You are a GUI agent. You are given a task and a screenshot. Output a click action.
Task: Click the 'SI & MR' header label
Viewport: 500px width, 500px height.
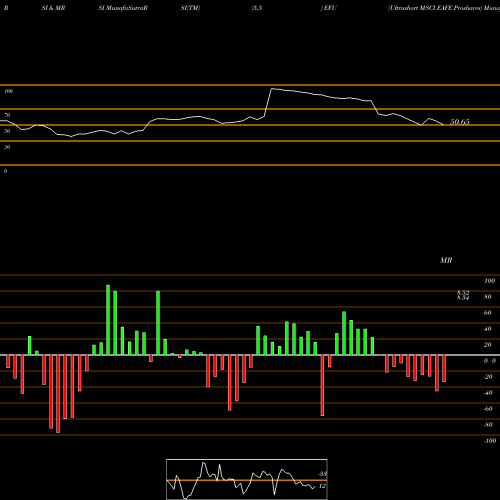click(x=53, y=8)
